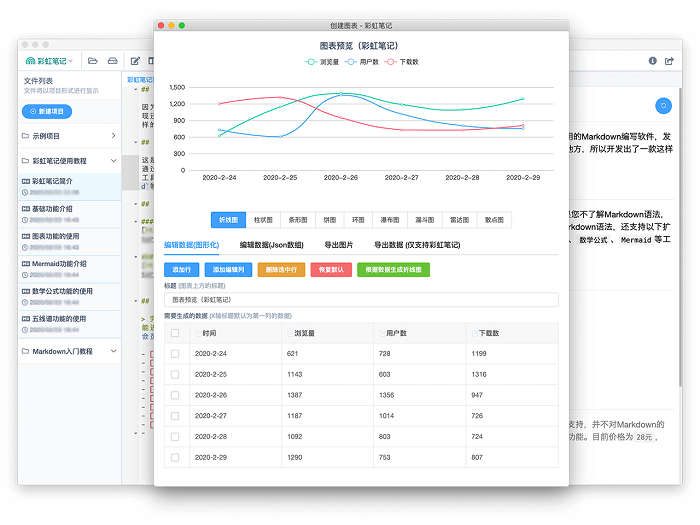This screenshot has width=700, height=525.
Task: Click edit icon in 时间 column header
Action: tap(198, 333)
